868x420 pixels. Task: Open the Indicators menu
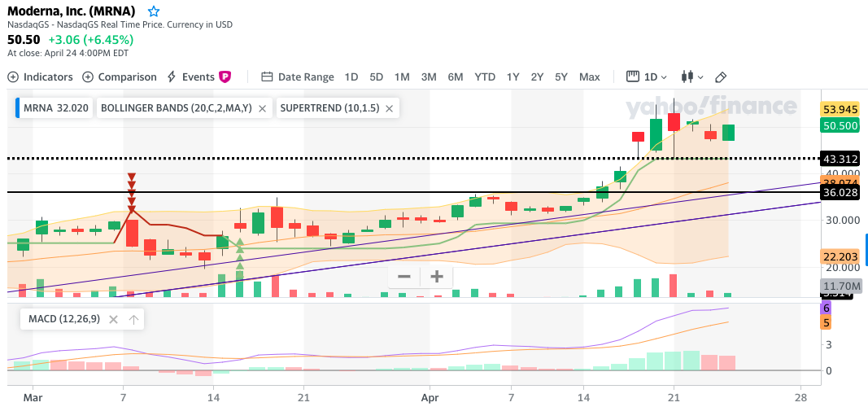click(x=40, y=77)
